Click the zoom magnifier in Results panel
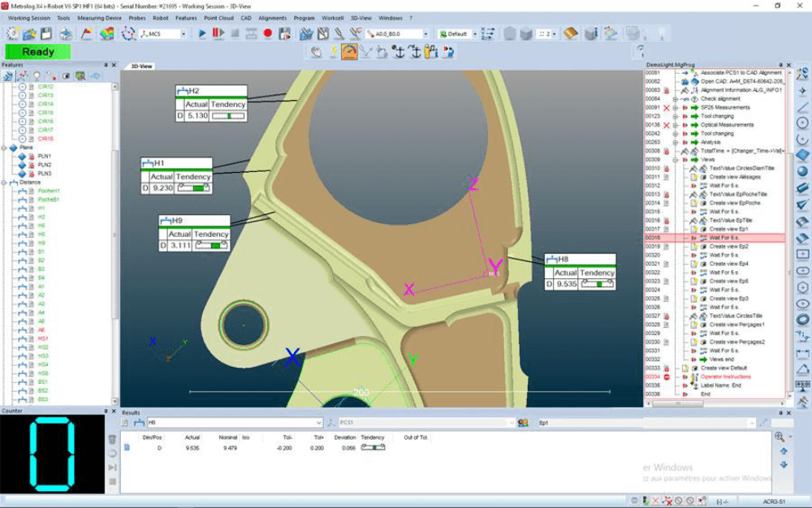 click(x=780, y=437)
